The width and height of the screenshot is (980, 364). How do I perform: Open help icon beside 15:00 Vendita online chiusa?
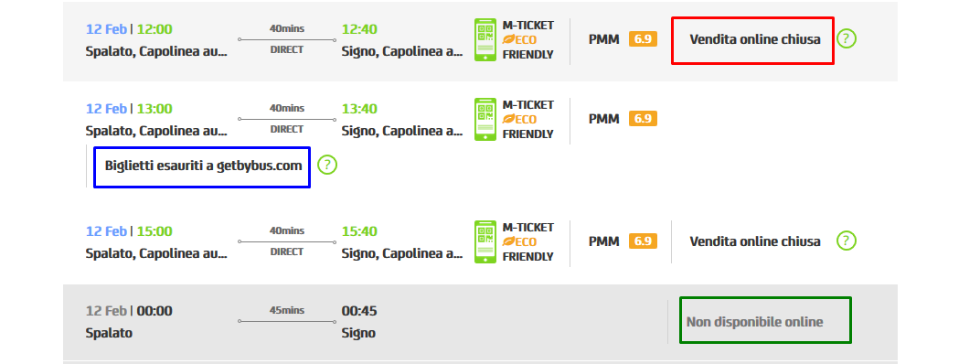(x=847, y=241)
